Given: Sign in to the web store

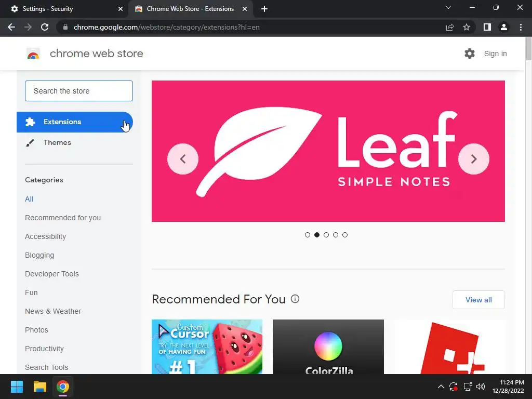Looking at the screenshot, I should [x=495, y=54].
